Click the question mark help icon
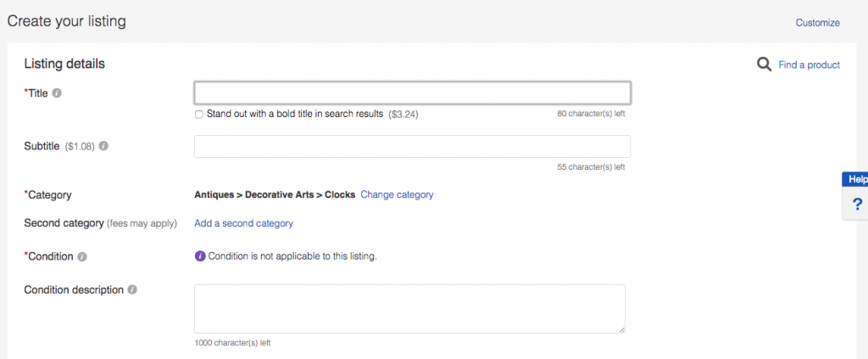 [x=857, y=205]
